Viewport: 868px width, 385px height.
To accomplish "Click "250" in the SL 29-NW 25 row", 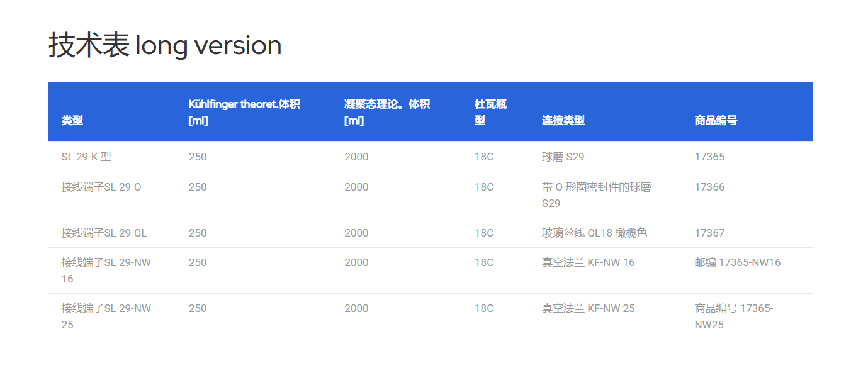I will click(198, 308).
